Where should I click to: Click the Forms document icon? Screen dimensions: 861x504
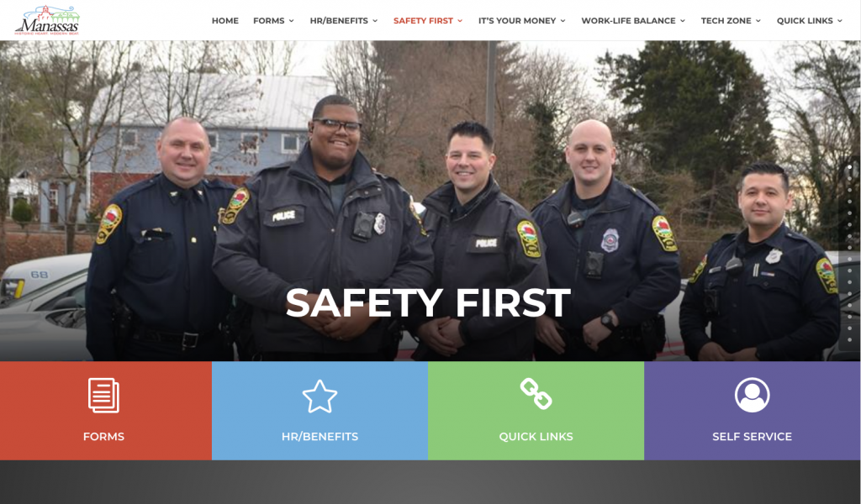point(103,396)
